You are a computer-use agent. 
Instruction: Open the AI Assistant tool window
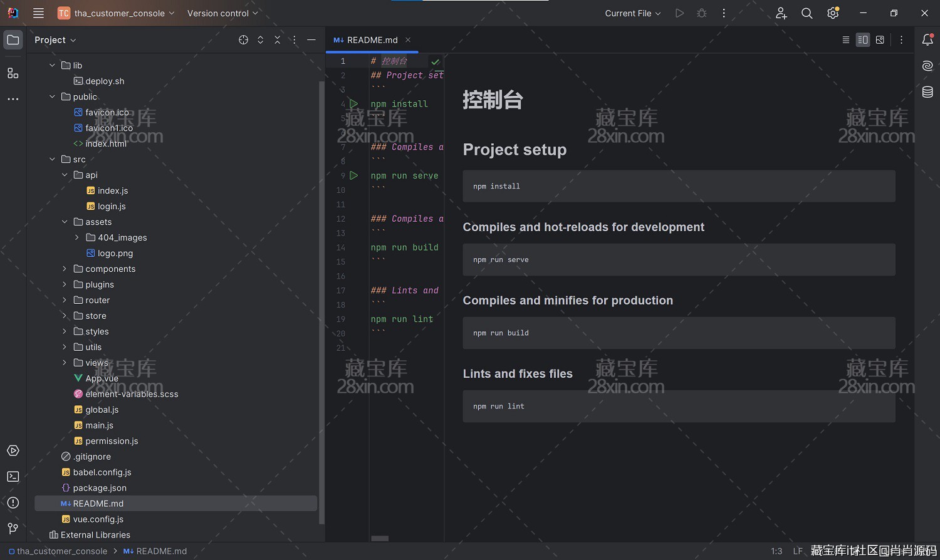927,66
